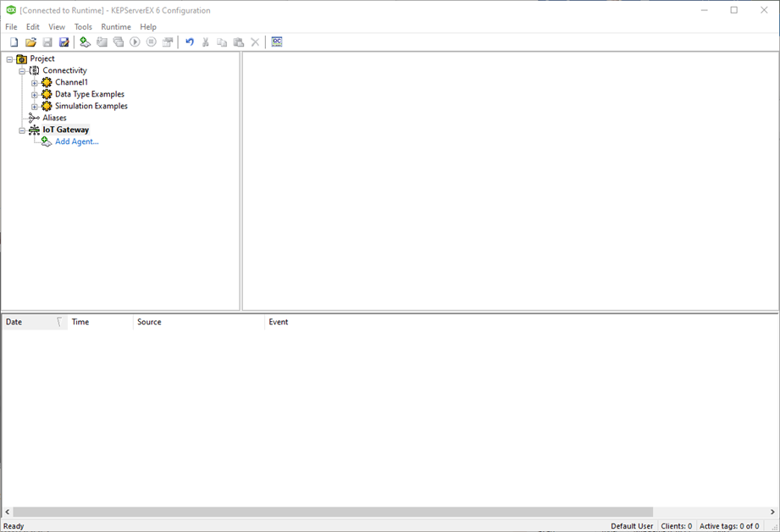Click the event log scroll right arrow
Image resolution: width=780 pixels, height=532 pixels.
(x=772, y=513)
